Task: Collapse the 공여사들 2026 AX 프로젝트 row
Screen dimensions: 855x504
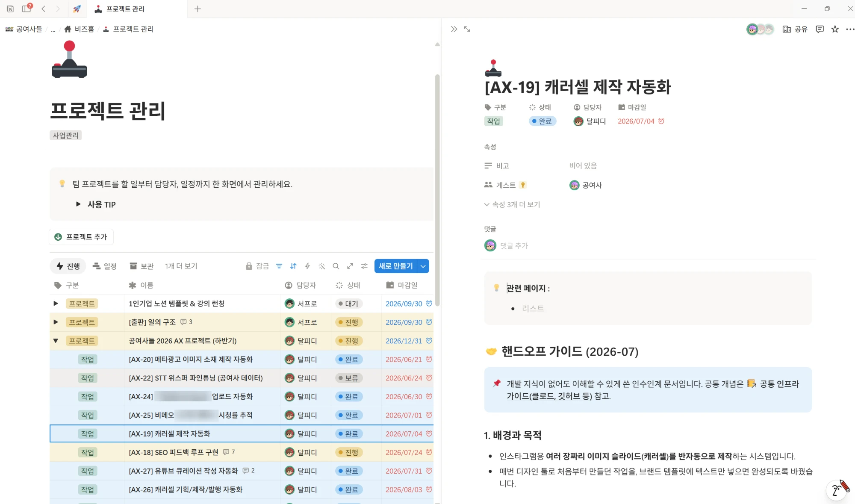Action: (x=56, y=341)
